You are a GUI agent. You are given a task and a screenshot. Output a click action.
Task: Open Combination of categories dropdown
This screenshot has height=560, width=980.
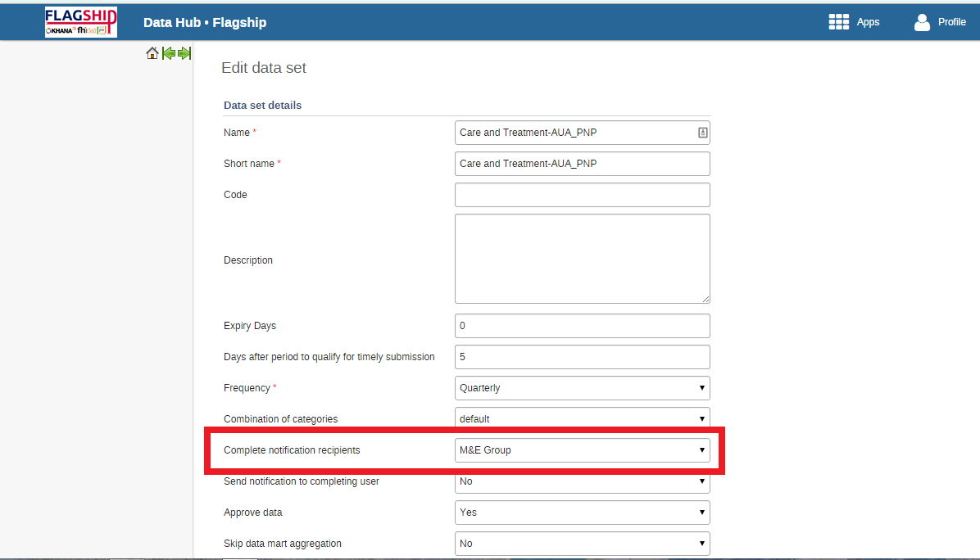tap(583, 418)
